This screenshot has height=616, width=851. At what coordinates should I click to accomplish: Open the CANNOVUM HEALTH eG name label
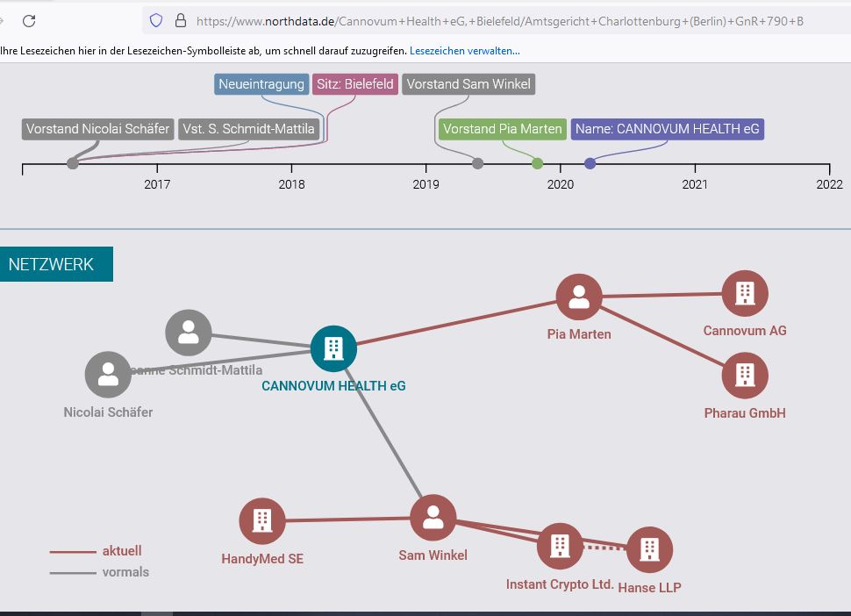333,386
